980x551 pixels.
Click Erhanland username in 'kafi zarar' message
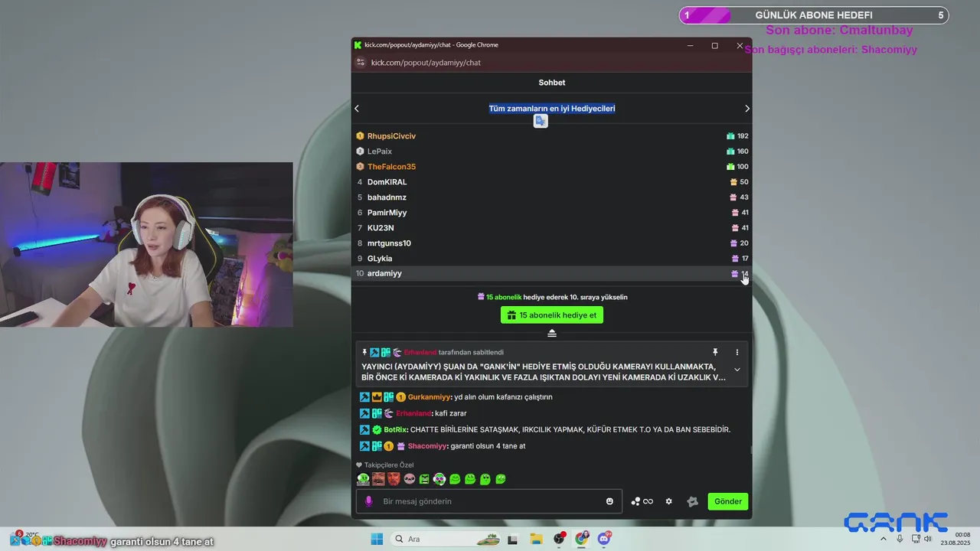413,413
